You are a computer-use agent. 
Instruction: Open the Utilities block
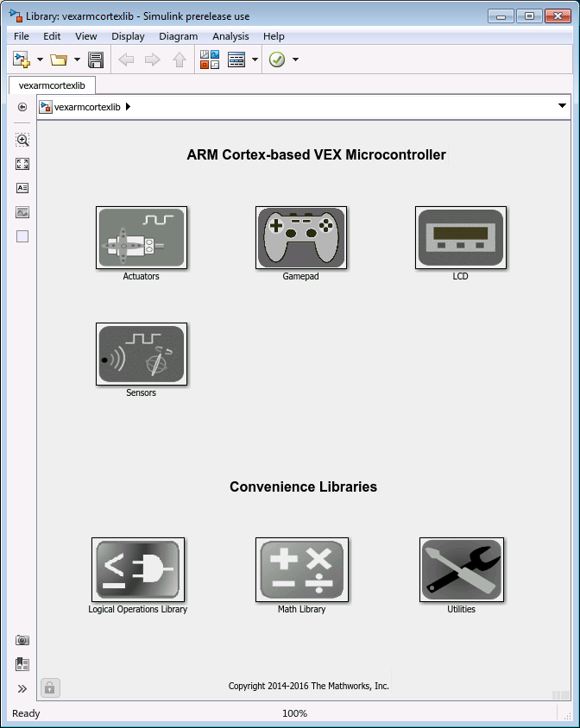click(x=462, y=570)
